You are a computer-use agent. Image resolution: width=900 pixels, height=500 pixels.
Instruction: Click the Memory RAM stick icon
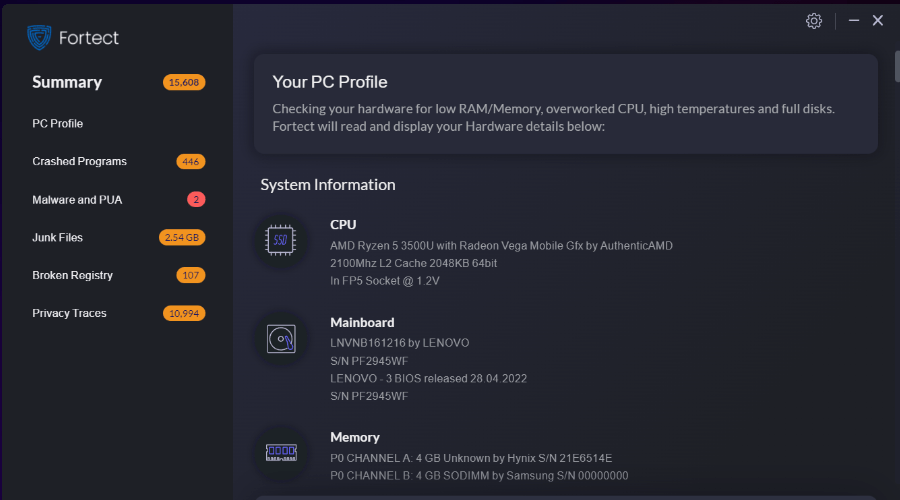click(281, 453)
